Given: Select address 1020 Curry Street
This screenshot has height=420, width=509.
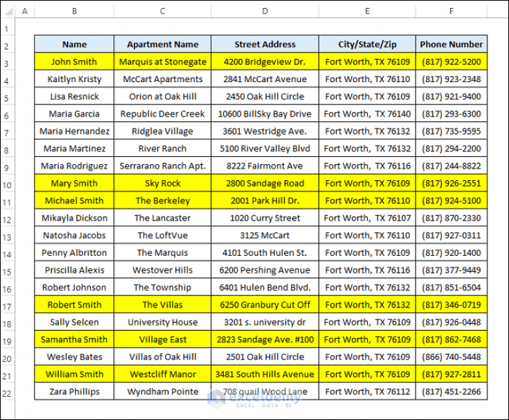Looking at the screenshot, I should point(265,218).
